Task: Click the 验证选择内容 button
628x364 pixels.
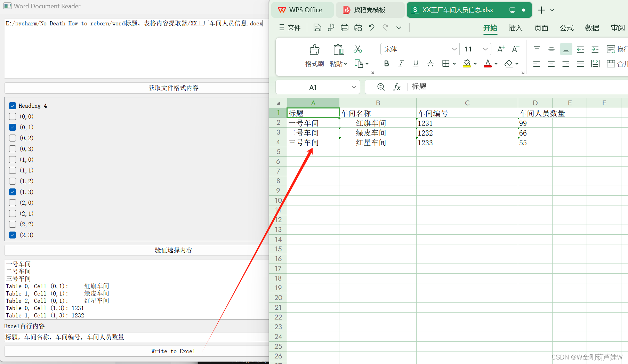Action: click(173, 250)
